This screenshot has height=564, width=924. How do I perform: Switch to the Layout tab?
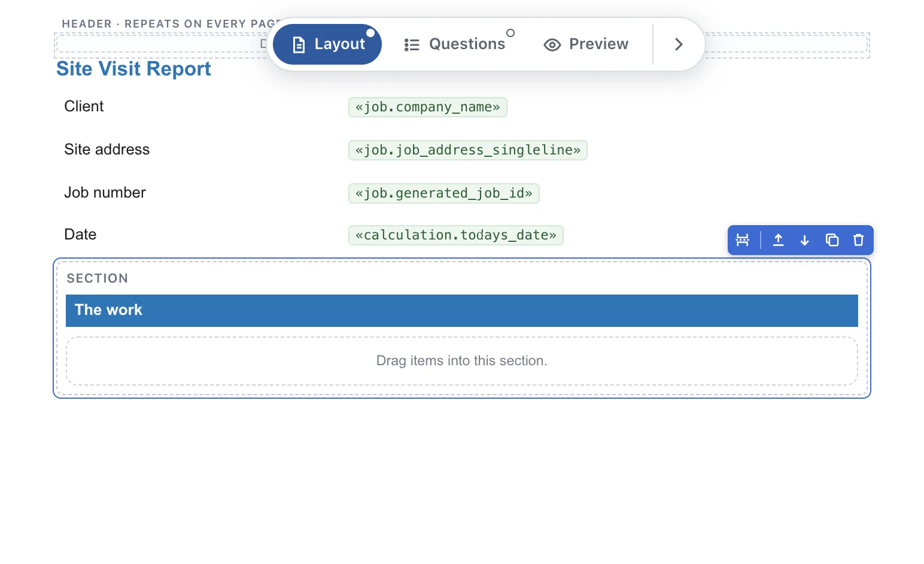pyautogui.click(x=327, y=44)
